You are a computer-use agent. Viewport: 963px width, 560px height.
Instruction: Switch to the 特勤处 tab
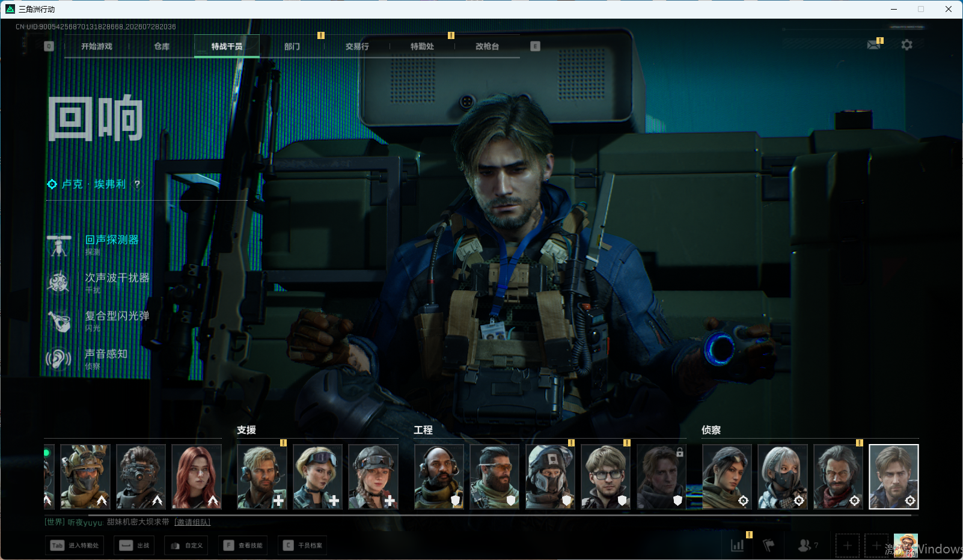[x=422, y=46]
